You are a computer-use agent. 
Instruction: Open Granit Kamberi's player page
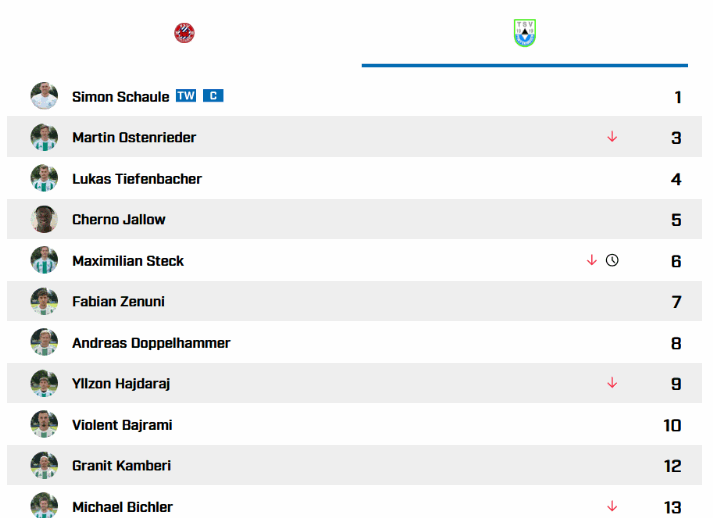pos(121,466)
